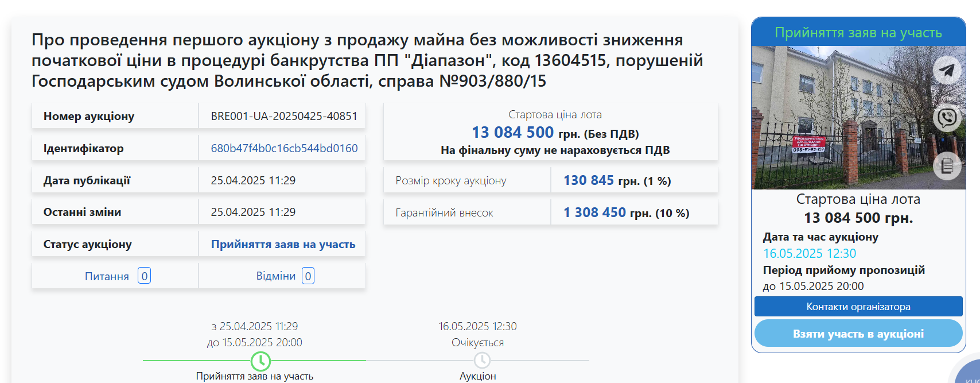Viewport: 980px width, 383px height.
Task: Click the green clock icon on the timeline
Action: click(x=260, y=361)
